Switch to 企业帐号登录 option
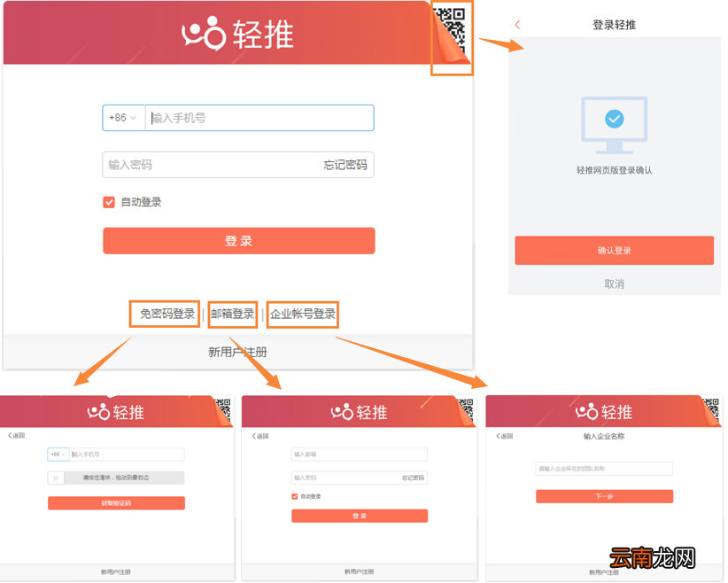Image resolution: width=728 pixels, height=583 pixels. (x=303, y=314)
